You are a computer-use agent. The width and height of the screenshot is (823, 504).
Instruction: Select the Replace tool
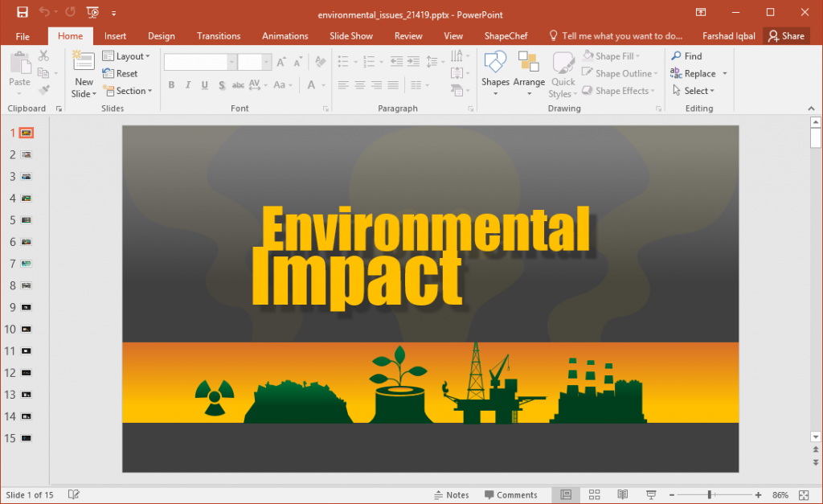(696, 73)
